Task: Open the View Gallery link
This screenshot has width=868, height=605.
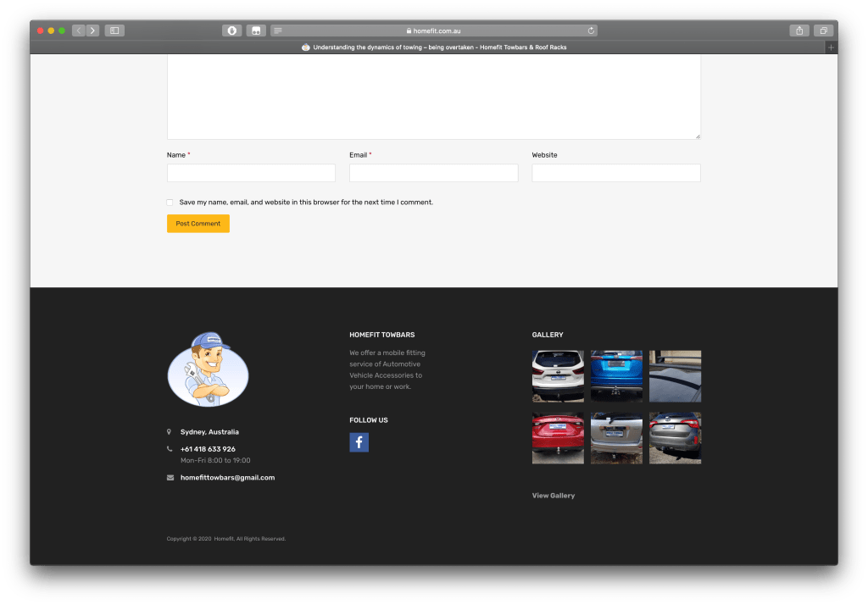Action: point(553,496)
